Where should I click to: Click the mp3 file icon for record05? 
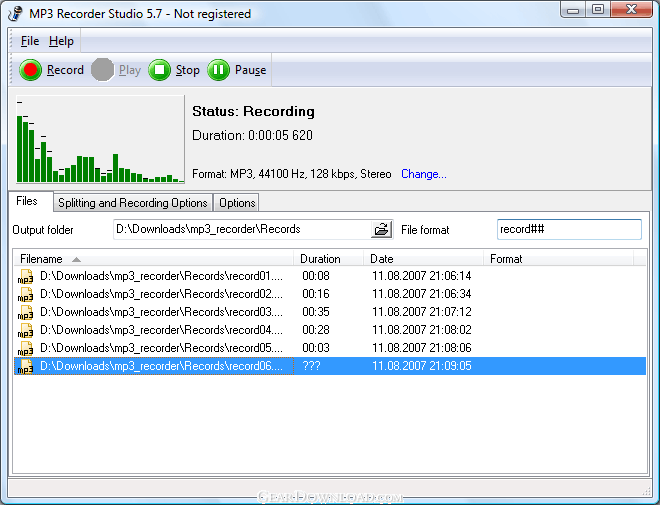point(25,349)
